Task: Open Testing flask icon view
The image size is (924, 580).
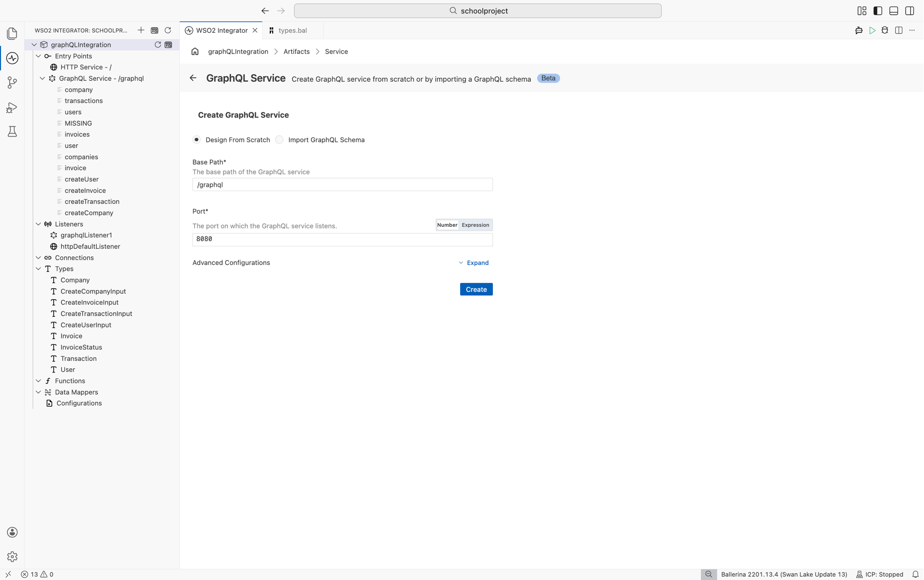Action: coord(12,132)
